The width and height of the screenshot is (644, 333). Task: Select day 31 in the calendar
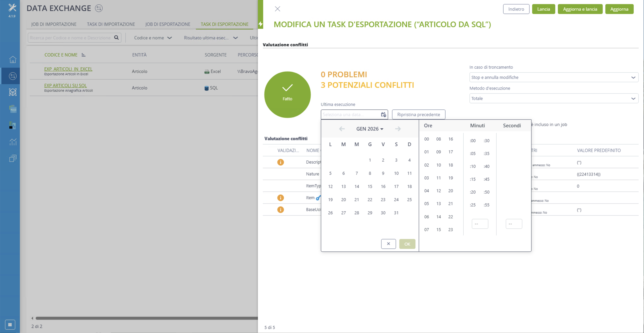(396, 213)
